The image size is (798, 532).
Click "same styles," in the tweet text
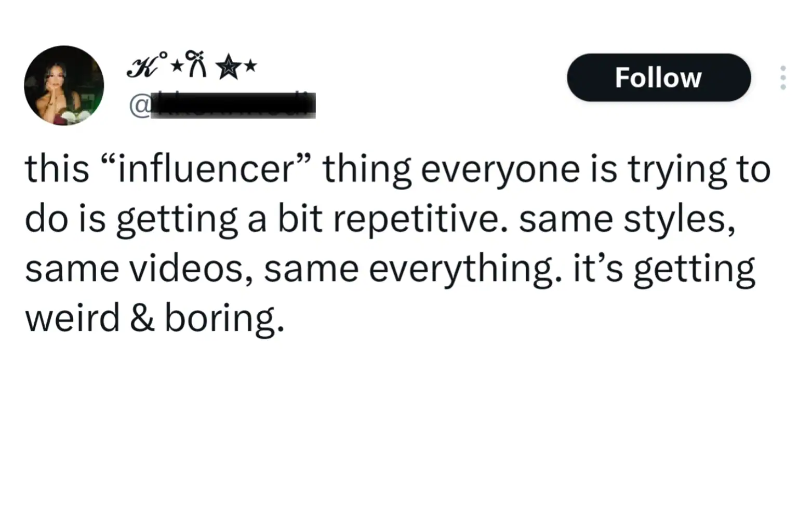[x=627, y=219]
